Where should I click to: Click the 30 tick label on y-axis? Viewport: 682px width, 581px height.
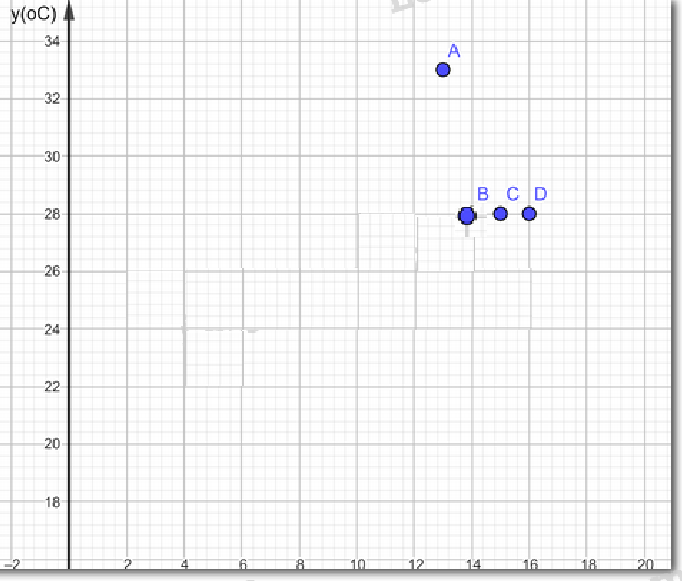click(52, 156)
